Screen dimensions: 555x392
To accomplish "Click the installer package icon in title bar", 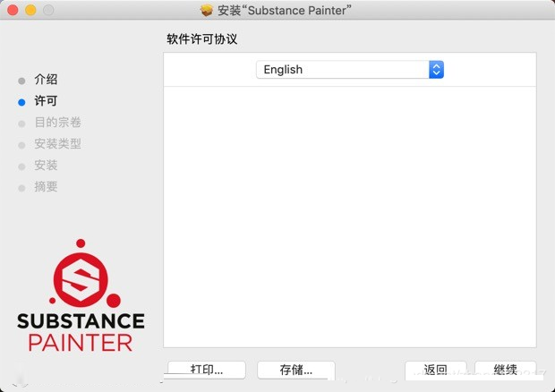I will [207, 10].
